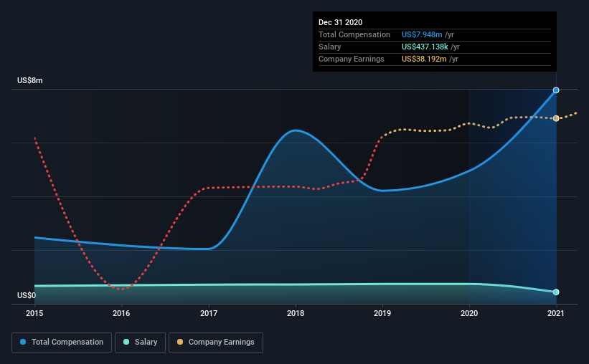Click the US$7.948m value in tooltip
Image resolution: width=589 pixels, height=364 pixels.
(422, 34)
